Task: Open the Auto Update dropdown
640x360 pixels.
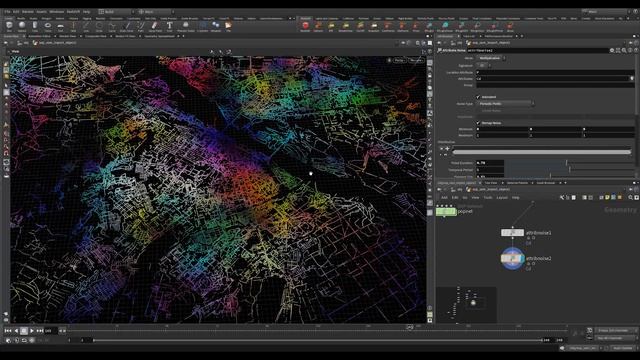Action: 623,348
